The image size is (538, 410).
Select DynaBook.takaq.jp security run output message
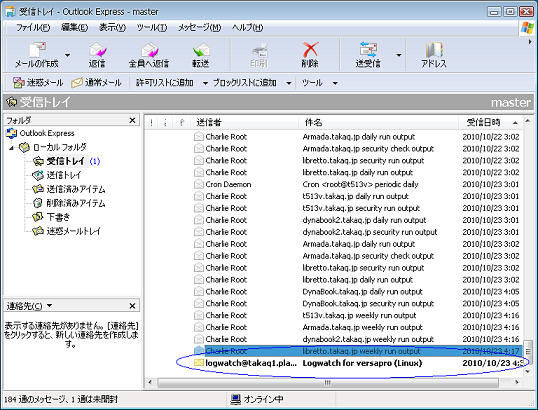pos(357,303)
